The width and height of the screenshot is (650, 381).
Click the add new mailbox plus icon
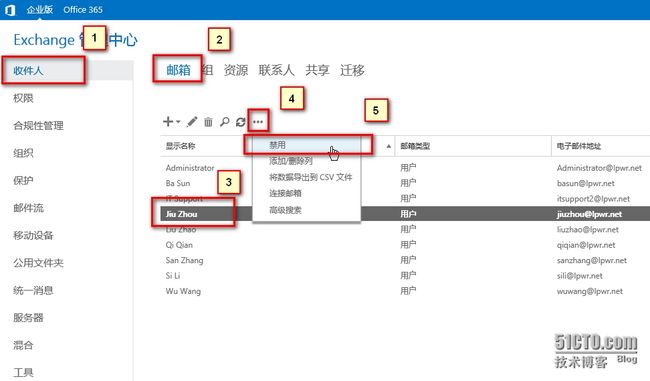168,121
